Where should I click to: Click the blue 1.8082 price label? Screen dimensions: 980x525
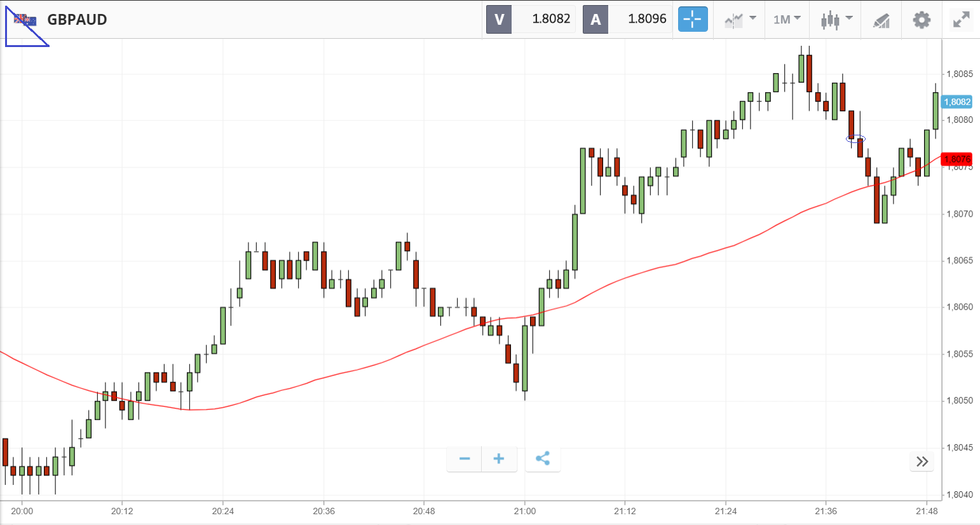[x=956, y=102]
